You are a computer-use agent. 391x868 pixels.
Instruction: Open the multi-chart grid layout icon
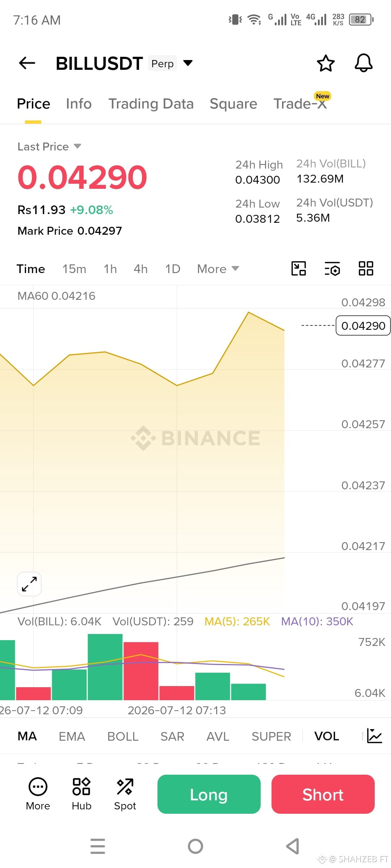[366, 269]
